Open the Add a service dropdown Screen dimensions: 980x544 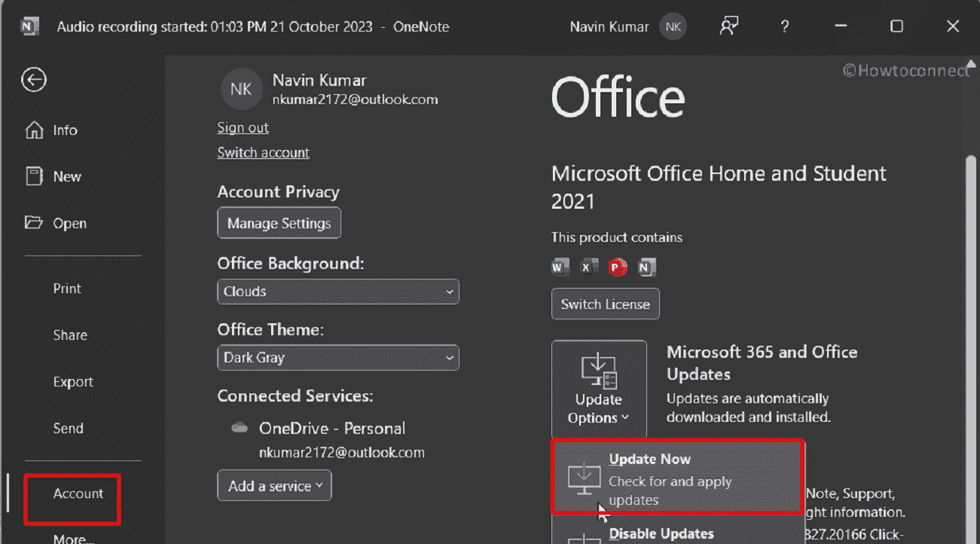coord(274,486)
